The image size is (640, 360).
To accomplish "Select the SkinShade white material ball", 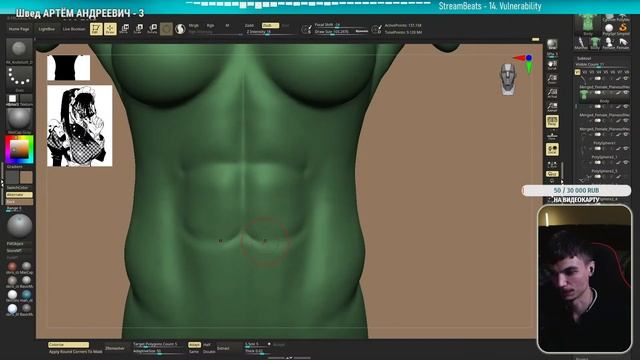I will click(x=12, y=295).
